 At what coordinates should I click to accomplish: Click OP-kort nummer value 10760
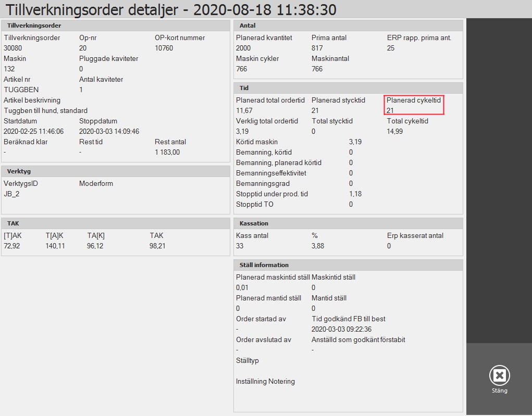(x=164, y=48)
